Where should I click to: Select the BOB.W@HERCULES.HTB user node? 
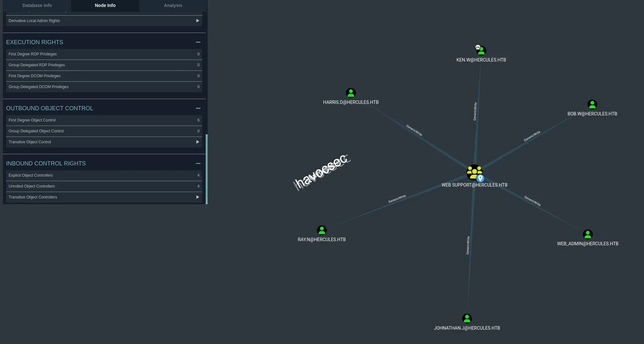click(592, 105)
